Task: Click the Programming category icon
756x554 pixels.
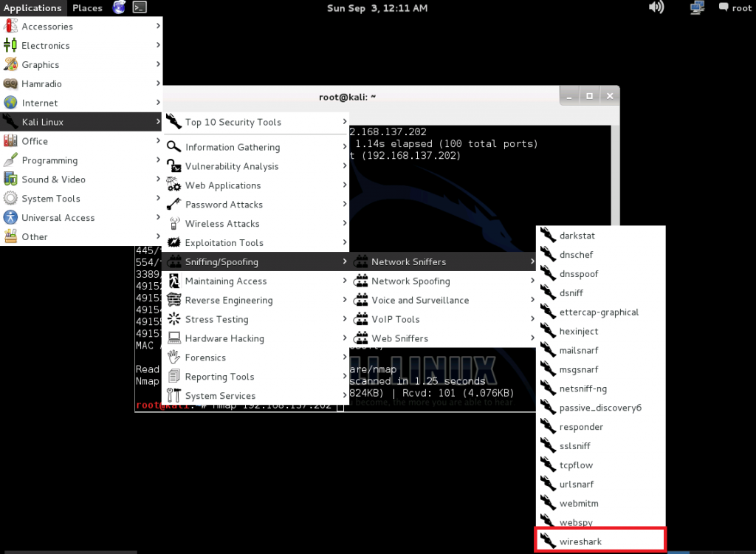Action: (x=10, y=160)
